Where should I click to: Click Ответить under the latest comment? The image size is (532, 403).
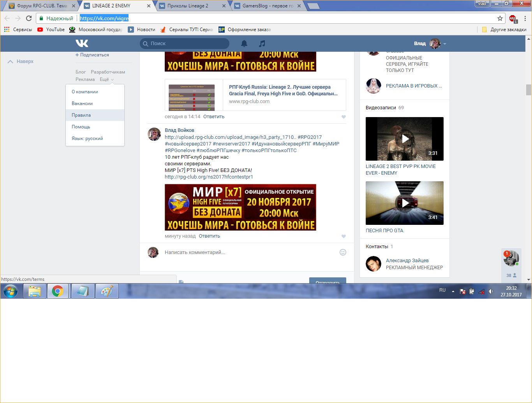click(x=209, y=236)
